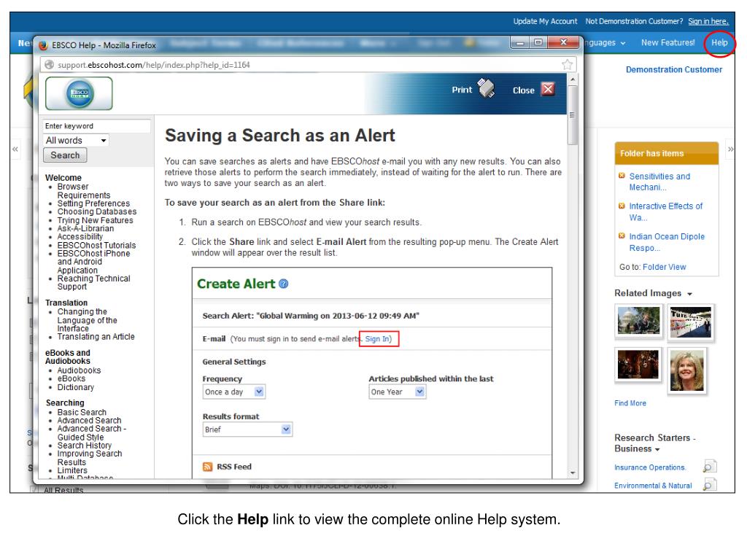This screenshot has height=560, width=747.
Task: Click Firefox icon in help window title
Action: 43,45
